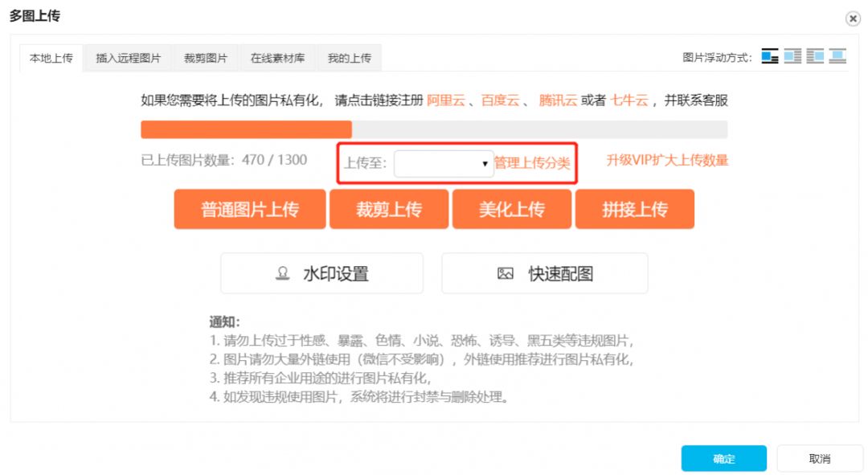This screenshot has height=475, width=868.
Task: Click the 快速配图 picture button
Action: pos(544,273)
